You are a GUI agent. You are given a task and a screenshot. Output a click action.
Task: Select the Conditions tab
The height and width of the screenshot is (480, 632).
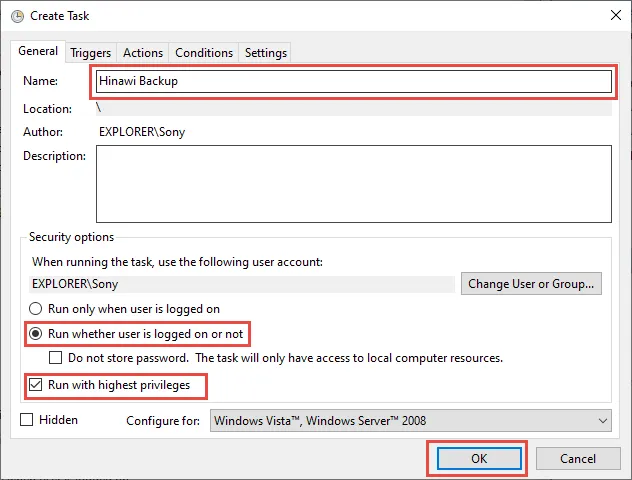pyautogui.click(x=204, y=53)
